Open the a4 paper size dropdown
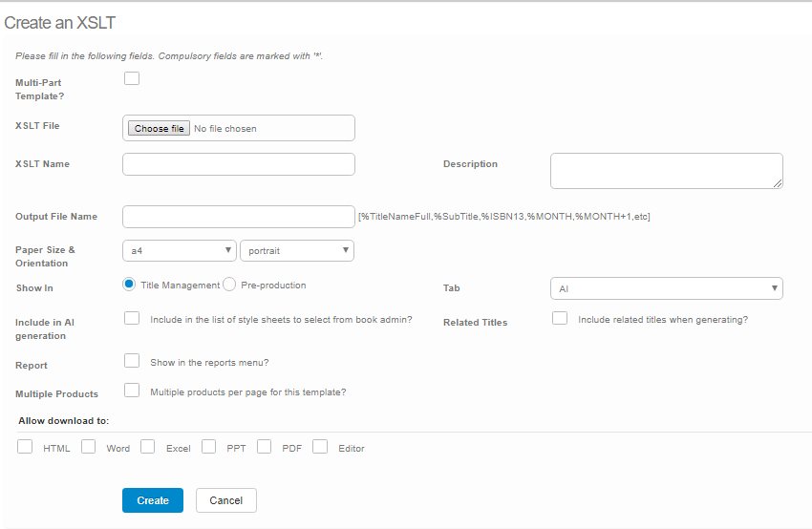Viewport: 812px width, 529px height. (180, 250)
